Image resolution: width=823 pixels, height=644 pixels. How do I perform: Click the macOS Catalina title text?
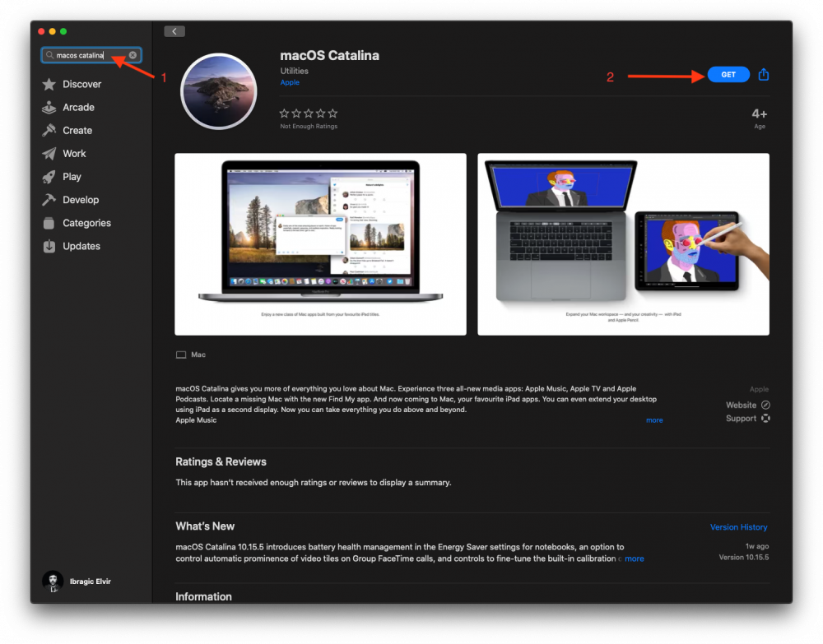tap(330, 55)
